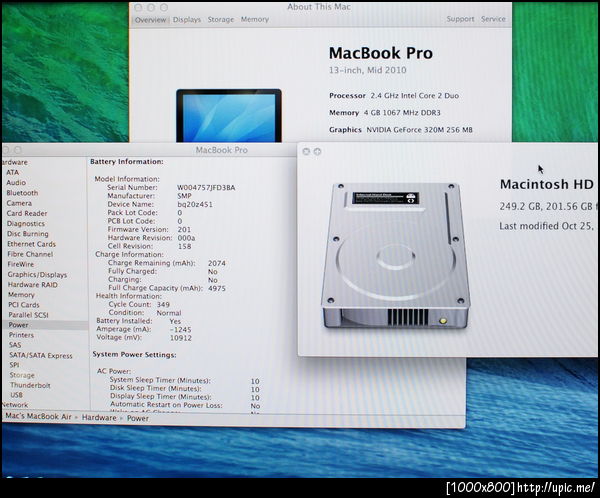Click the Full Charge Capacity value 4975

click(x=217, y=288)
